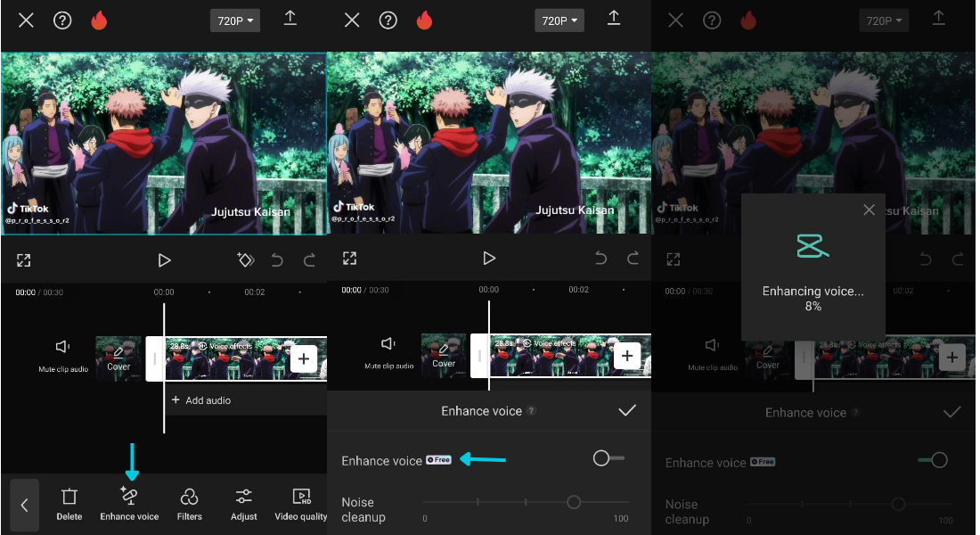Screen dimensions: 980x535
Task: Adjust the Noise cleanup slider handle in middle screen
Action: tap(574, 502)
